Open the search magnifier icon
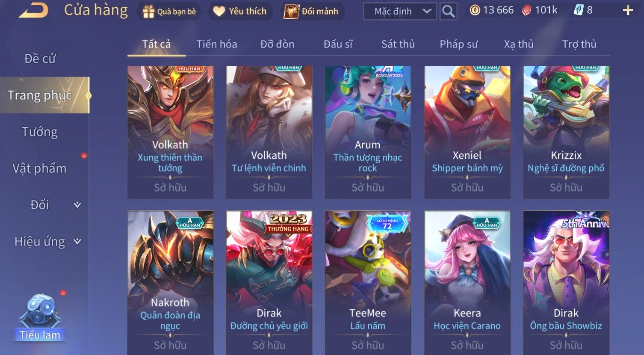Screen dimensions: 644x355 (448, 11)
